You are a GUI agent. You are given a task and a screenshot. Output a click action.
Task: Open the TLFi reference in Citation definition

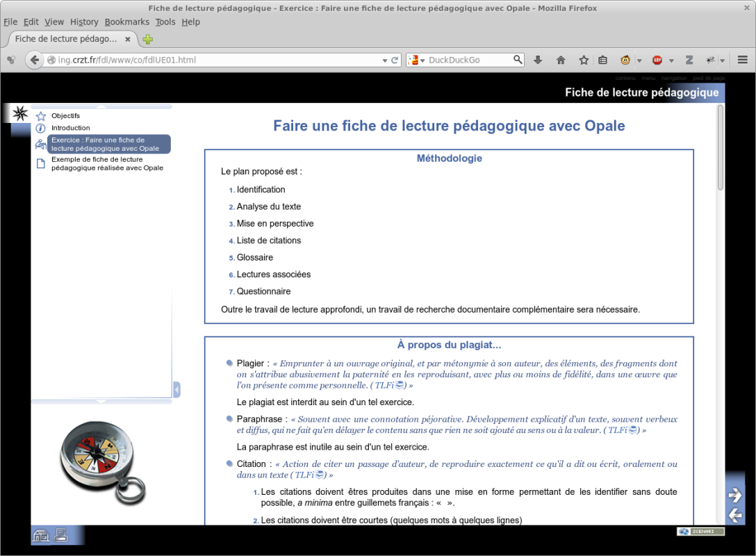point(310,475)
